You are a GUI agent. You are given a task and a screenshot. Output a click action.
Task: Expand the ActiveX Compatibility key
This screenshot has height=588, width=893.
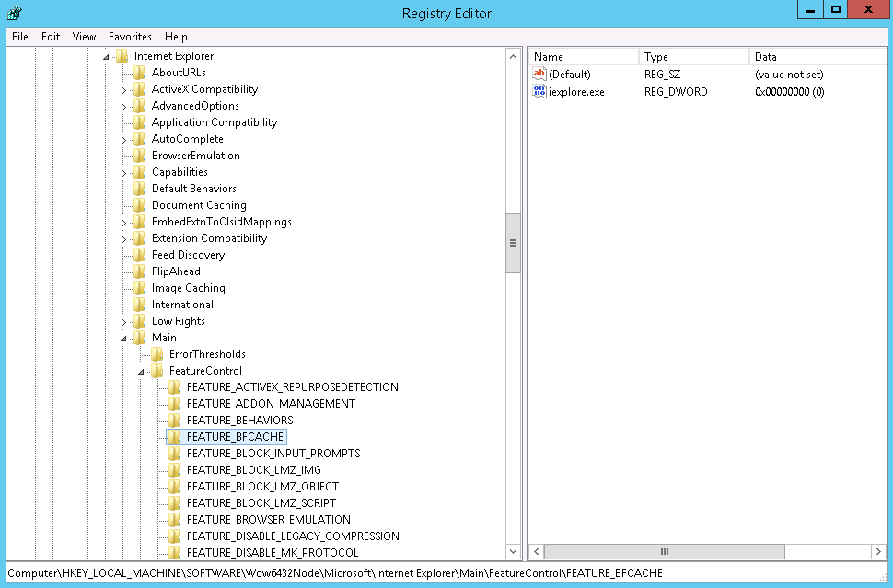tap(123, 90)
